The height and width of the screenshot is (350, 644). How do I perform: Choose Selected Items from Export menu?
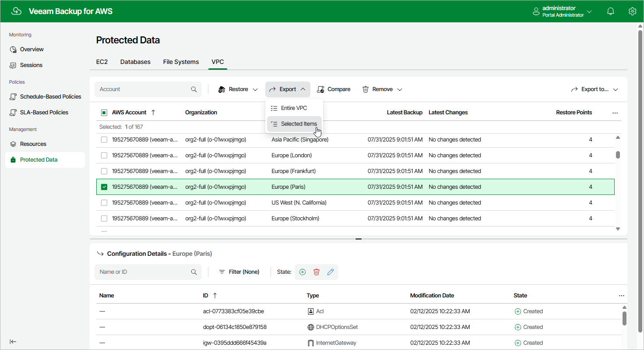(x=294, y=124)
